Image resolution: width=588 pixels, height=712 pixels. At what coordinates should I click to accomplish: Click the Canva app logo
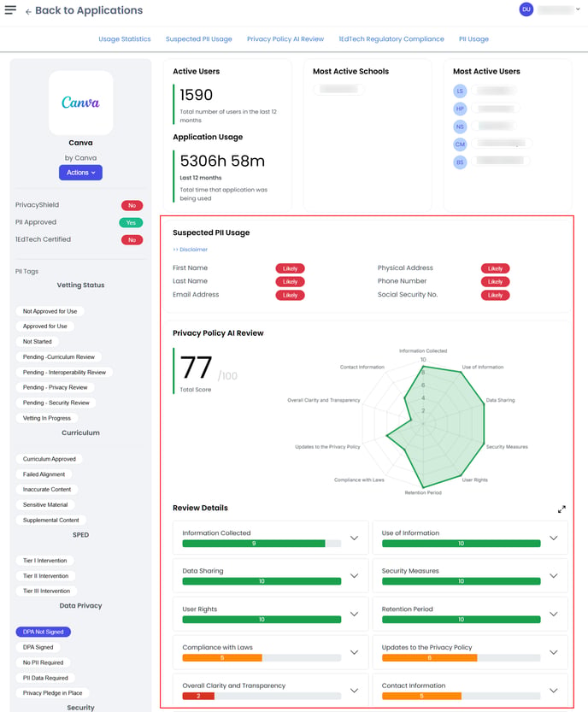pyautogui.click(x=81, y=103)
